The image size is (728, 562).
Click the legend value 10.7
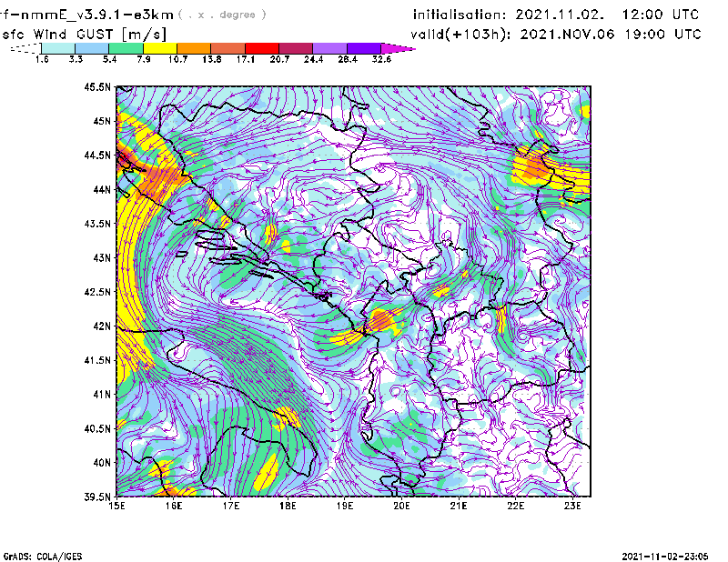coord(177,59)
